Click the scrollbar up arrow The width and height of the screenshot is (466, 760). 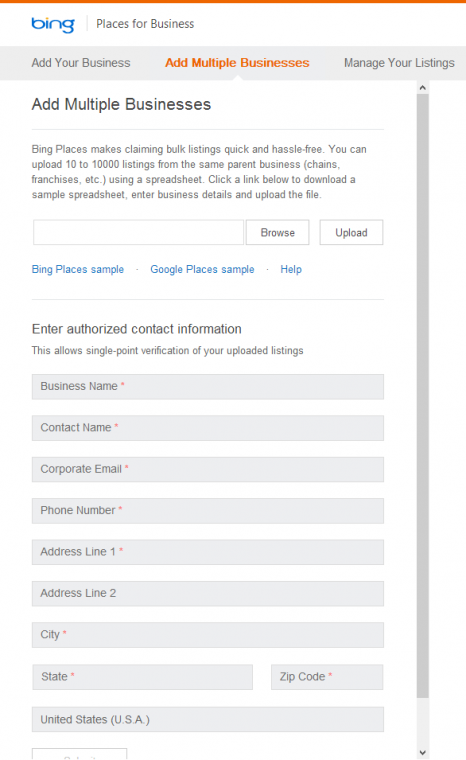422,88
